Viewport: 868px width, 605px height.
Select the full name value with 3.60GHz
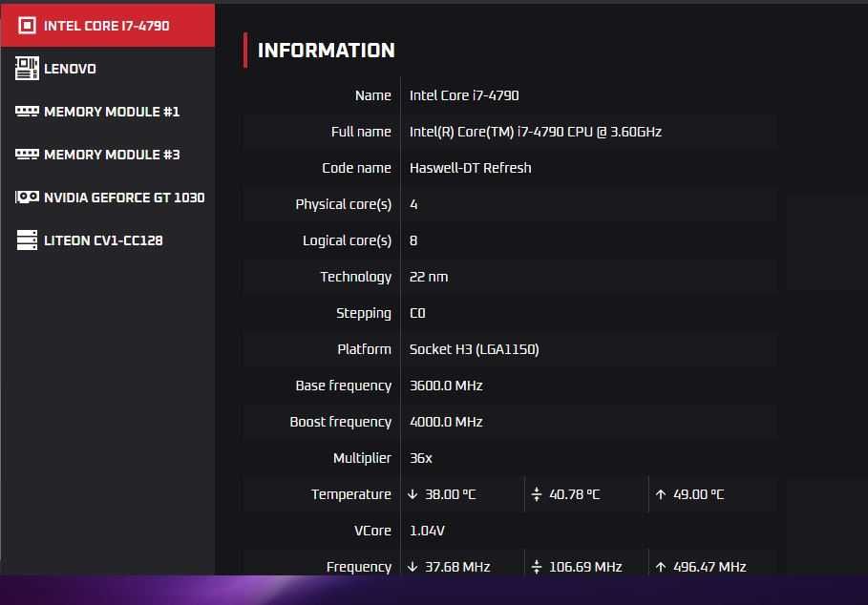click(x=536, y=132)
